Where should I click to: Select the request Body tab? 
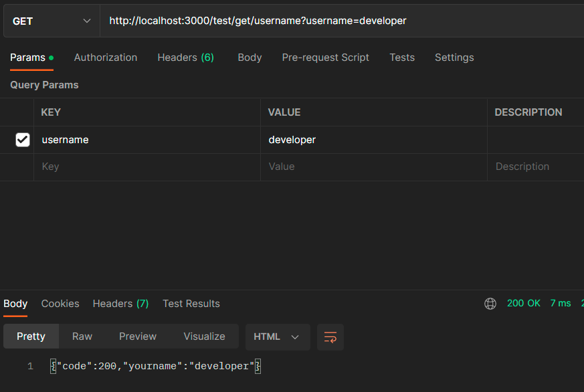click(250, 58)
